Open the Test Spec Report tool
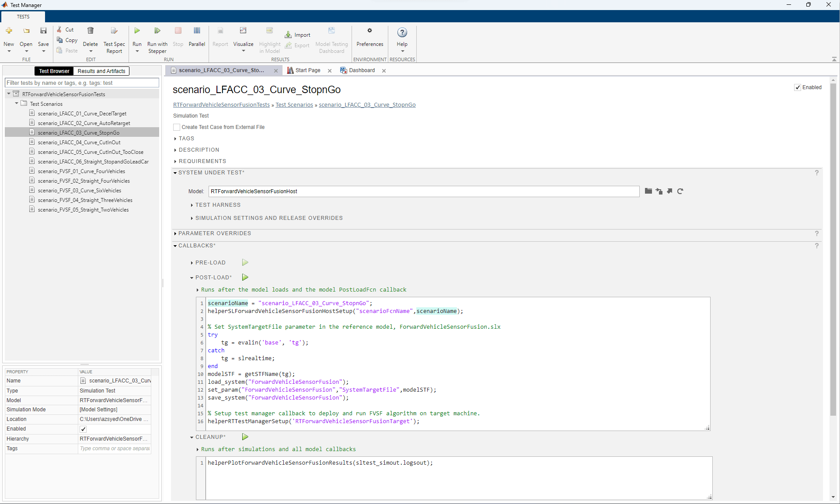 114,31
